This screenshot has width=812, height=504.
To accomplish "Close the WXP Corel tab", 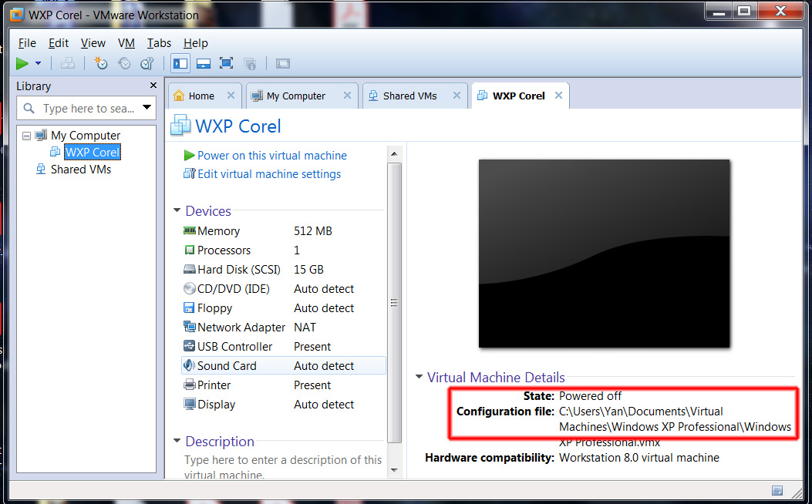I will [x=558, y=96].
